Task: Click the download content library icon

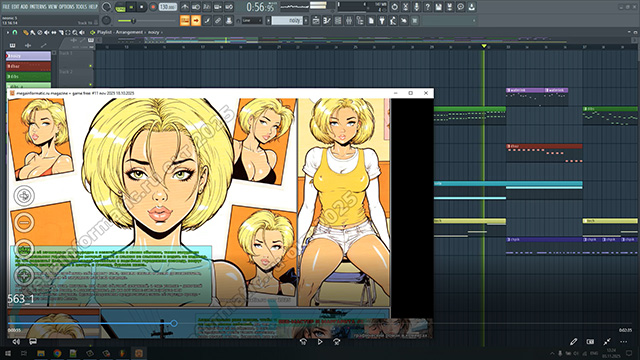Action: tap(471, 7)
